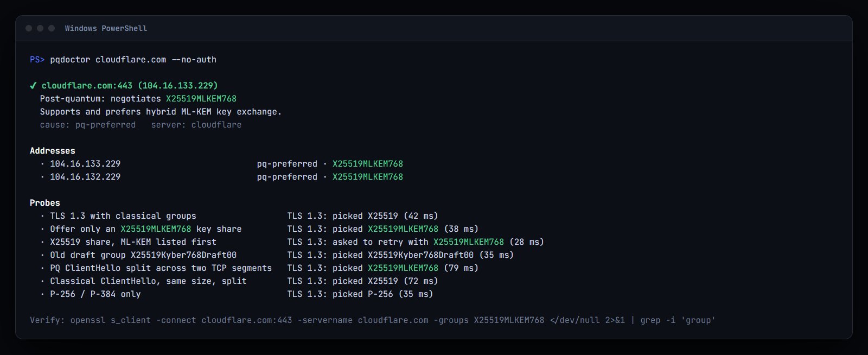This screenshot has height=355, width=868.
Task: Click the result 'asked to retry with X25519MLKEM768 (28 ms)'
Action: click(x=438, y=242)
